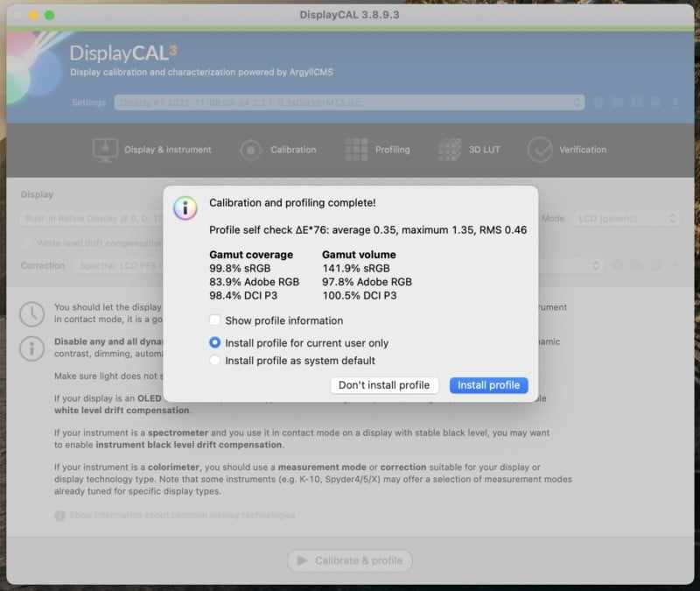
Task: Click the globe icon in the Correction row
Action: tap(655, 265)
